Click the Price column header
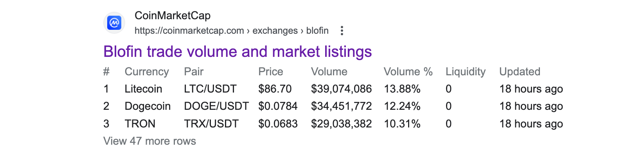644x160 pixels. (270, 72)
